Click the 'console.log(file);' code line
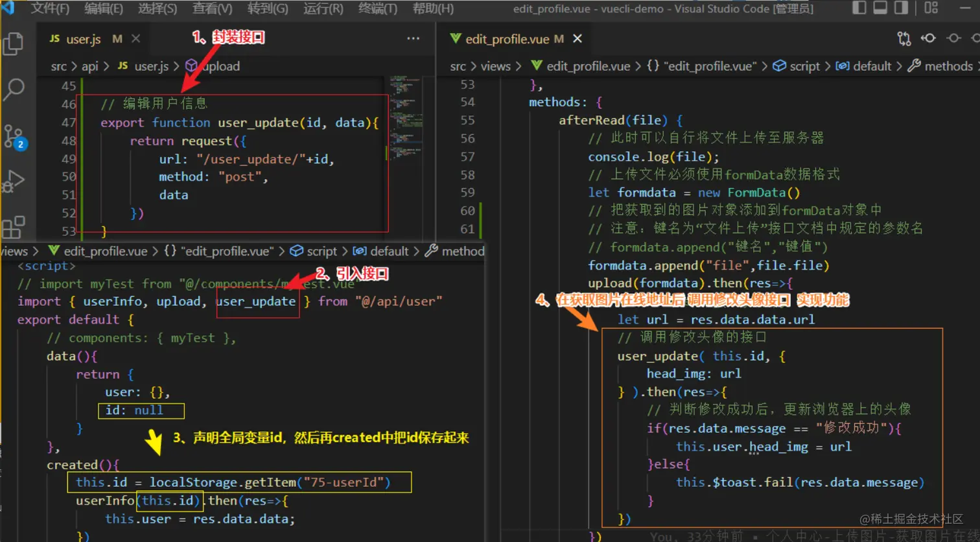This screenshot has width=980, height=542. (653, 156)
